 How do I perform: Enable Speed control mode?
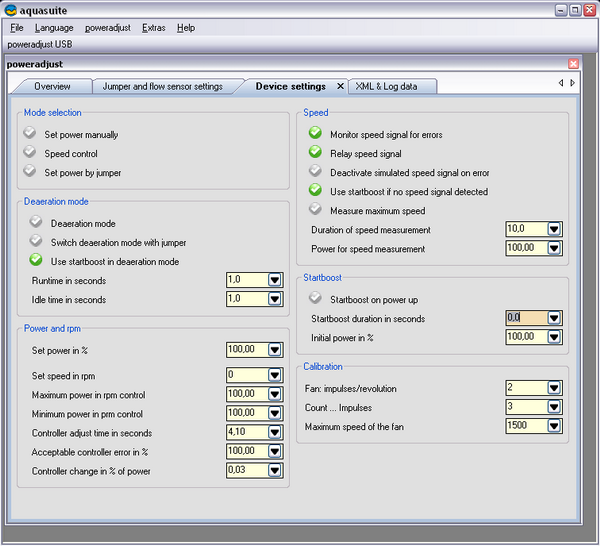[29, 152]
